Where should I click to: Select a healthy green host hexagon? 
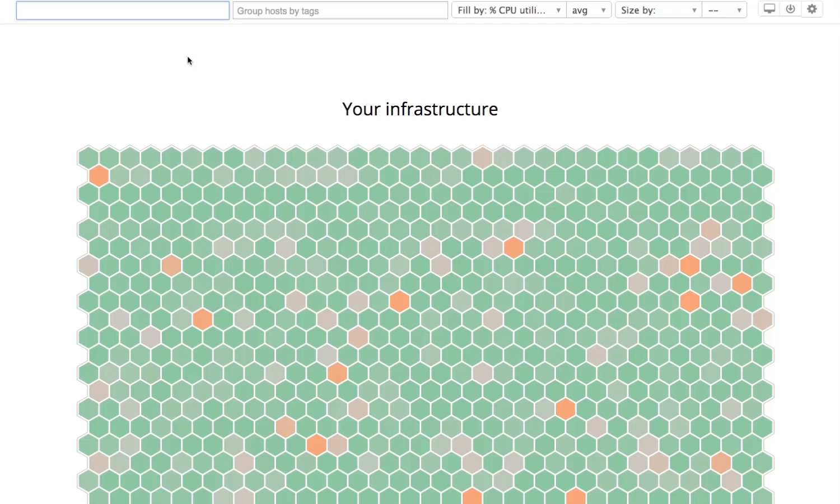coord(252,212)
